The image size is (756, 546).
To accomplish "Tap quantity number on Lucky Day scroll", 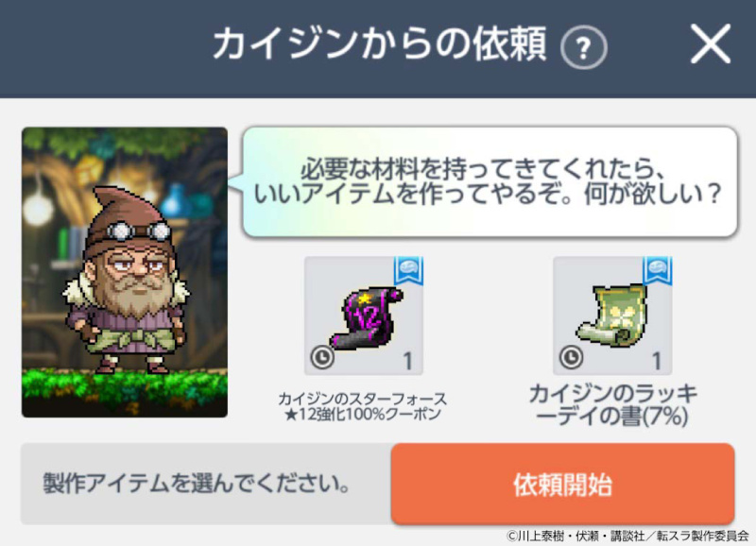I will 657,361.
